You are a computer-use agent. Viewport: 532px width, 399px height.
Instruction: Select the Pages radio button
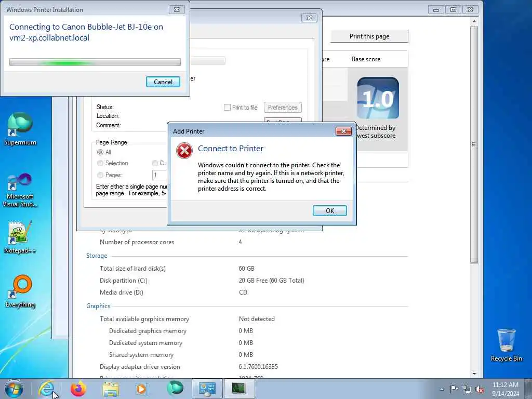click(x=100, y=175)
